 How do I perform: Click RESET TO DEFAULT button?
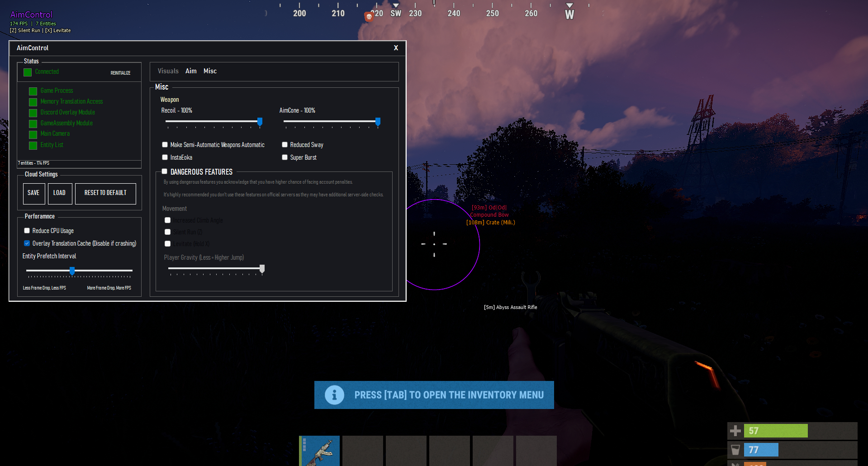click(105, 193)
